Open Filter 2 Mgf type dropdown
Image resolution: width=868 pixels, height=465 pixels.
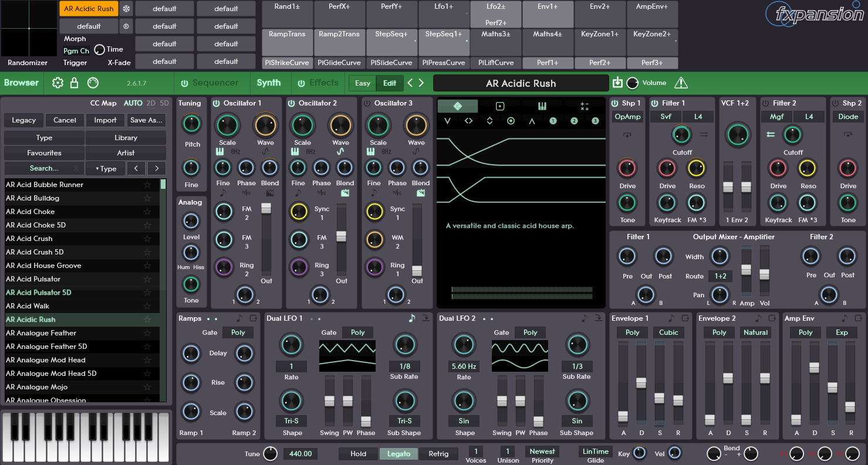777,117
